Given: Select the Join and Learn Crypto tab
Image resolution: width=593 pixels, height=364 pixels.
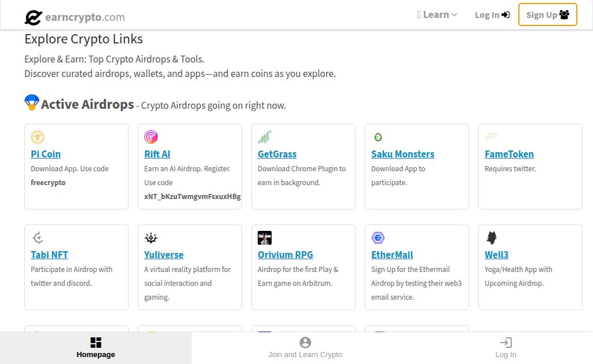Looking at the screenshot, I should pos(305,348).
